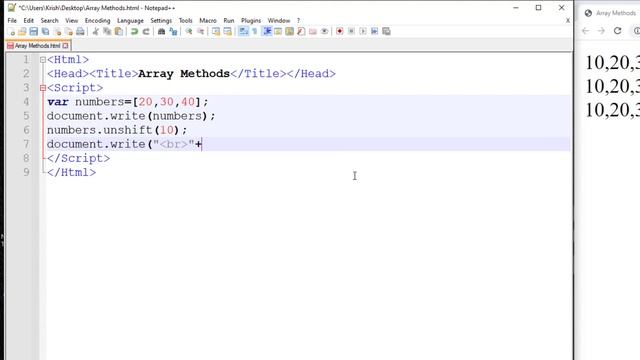The width and height of the screenshot is (640, 360).
Task: Click line number 4 in the margin
Action: tap(26, 102)
